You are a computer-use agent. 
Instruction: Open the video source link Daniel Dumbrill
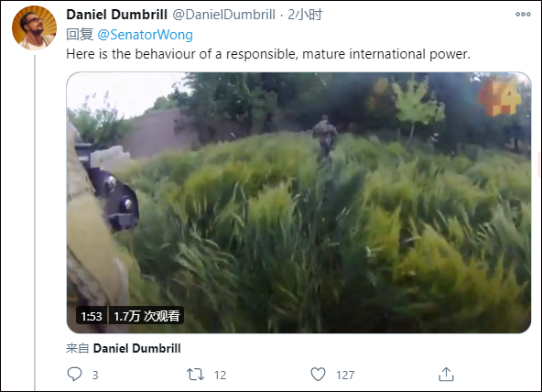(137, 348)
